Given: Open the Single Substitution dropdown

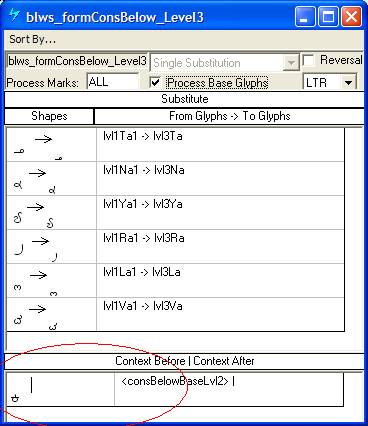Looking at the screenshot, I should pos(291,63).
